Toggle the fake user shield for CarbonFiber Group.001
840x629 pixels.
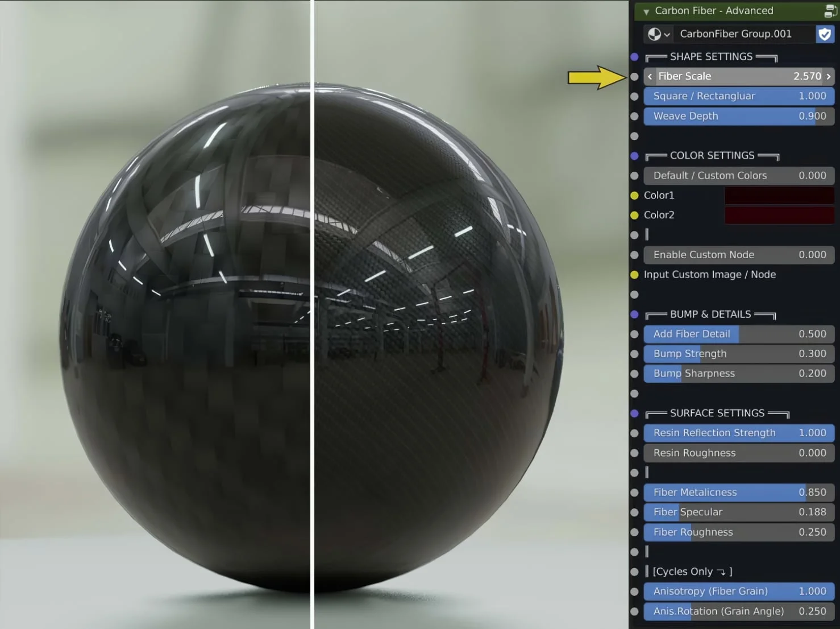pos(825,34)
